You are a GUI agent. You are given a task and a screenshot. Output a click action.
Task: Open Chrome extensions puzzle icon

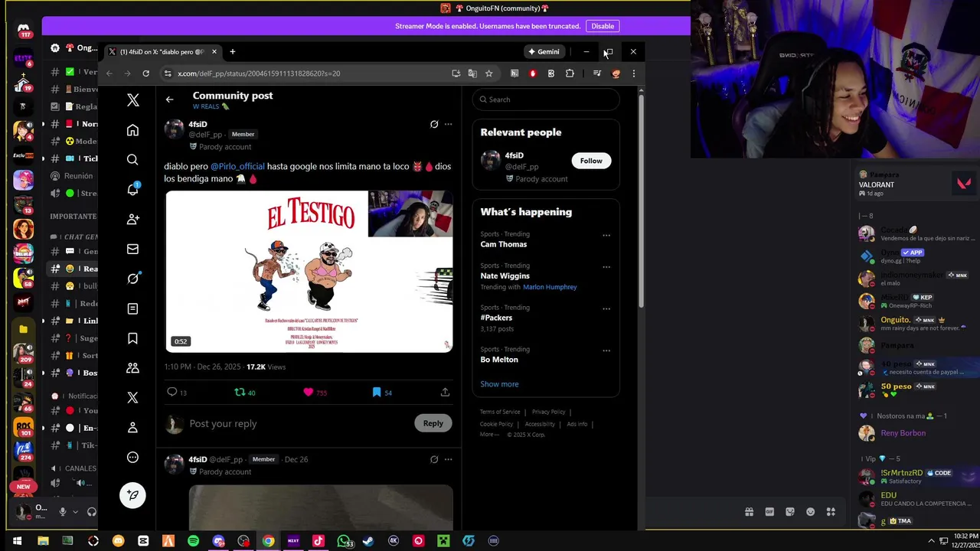570,73
